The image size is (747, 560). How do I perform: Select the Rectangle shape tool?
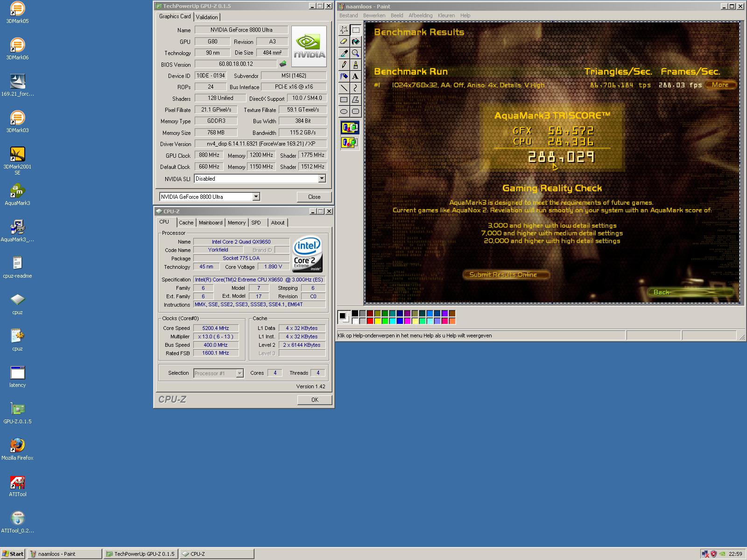tap(344, 99)
